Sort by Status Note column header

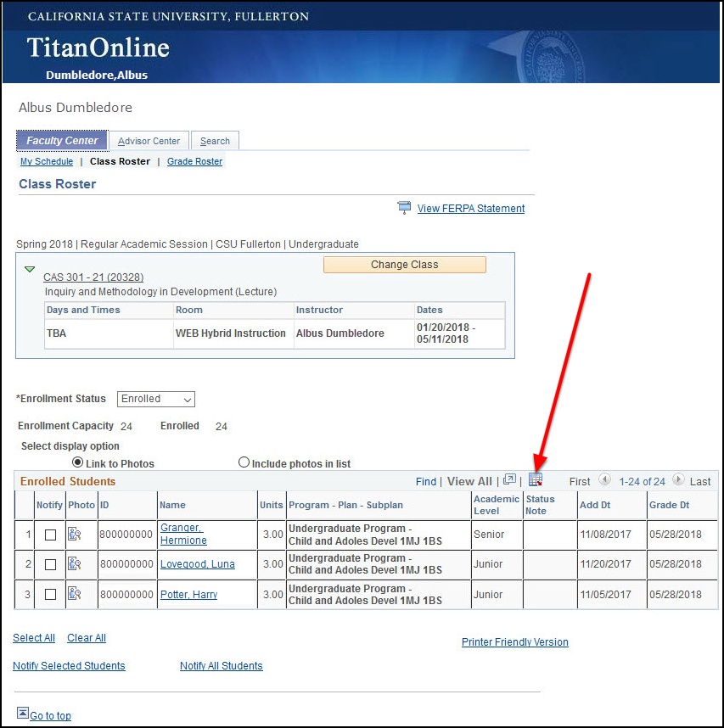click(x=540, y=505)
